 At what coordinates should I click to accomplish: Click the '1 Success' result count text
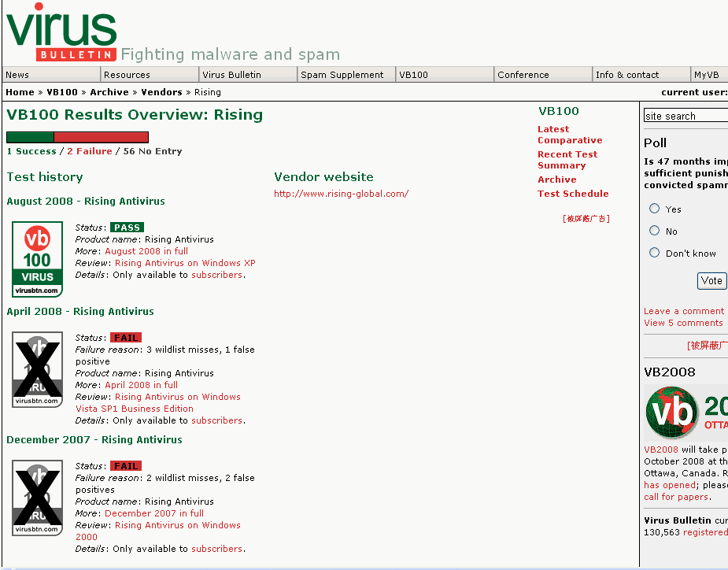(x=31, y=151)
